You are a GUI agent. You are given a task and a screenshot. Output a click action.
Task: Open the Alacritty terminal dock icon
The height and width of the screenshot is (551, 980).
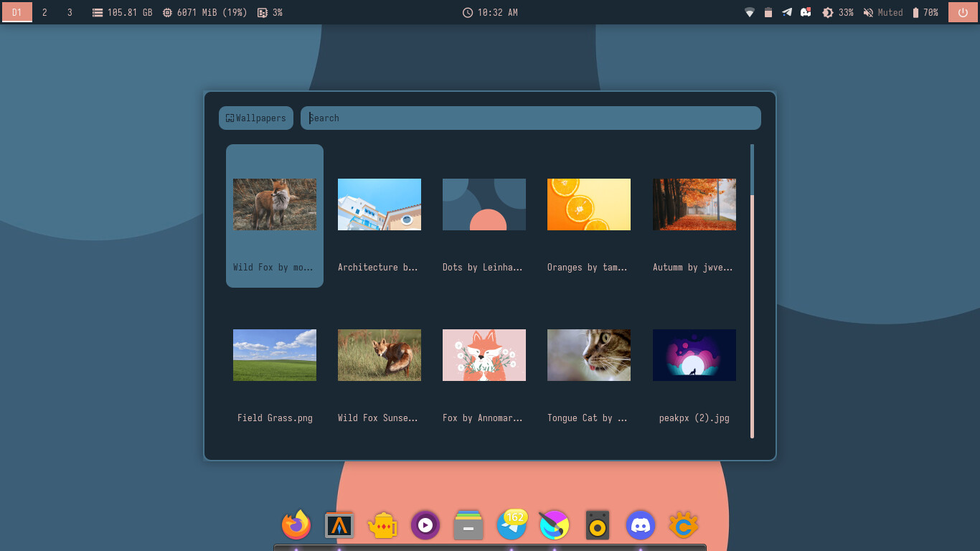(339, 525)
